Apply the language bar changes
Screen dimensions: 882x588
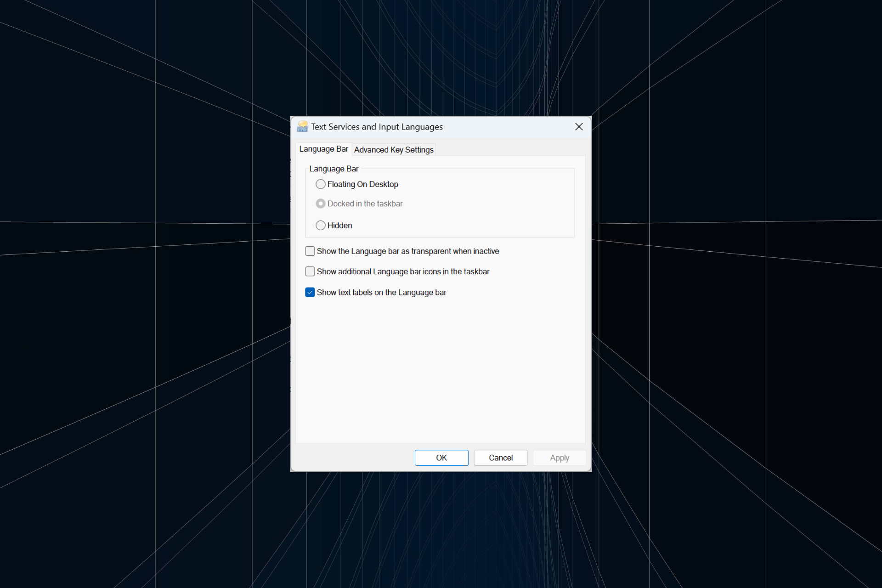(x=559, y=458)
